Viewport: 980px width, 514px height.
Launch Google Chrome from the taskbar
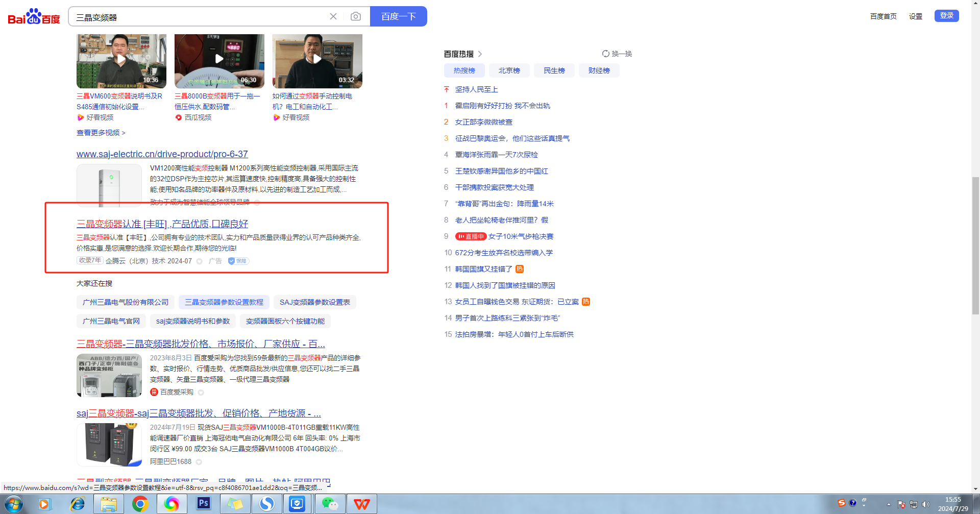pyautogui.click(x=140, y=504)
